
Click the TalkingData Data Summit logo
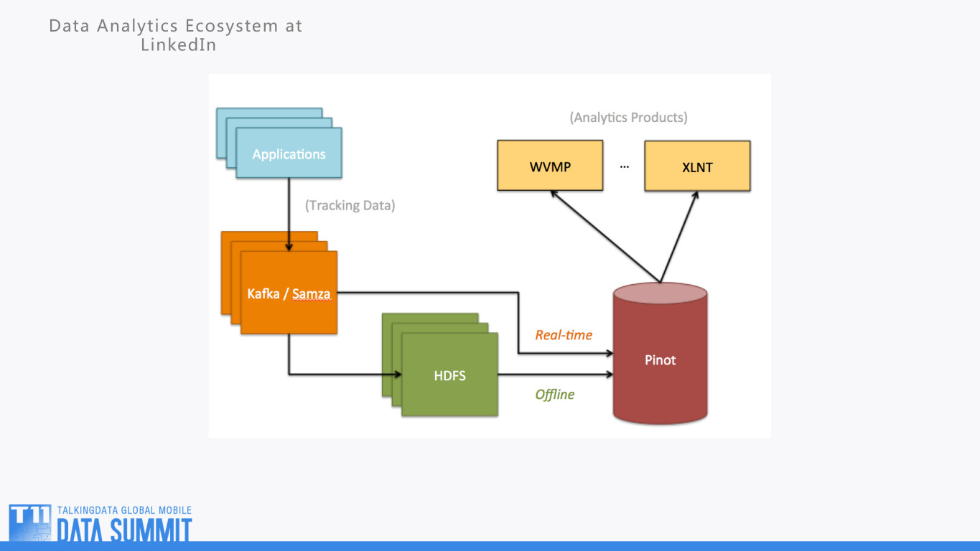click(101, 523)
